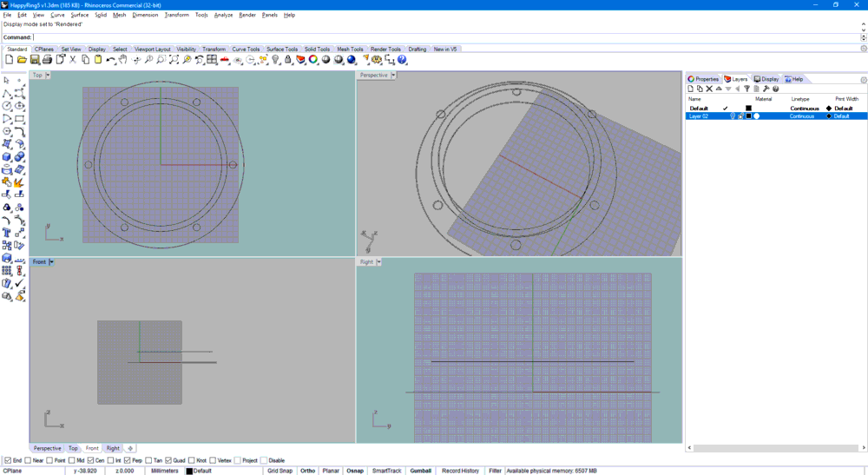Toggle the Int osnap checkbox

pyautogui.click(x=110, y=460)
